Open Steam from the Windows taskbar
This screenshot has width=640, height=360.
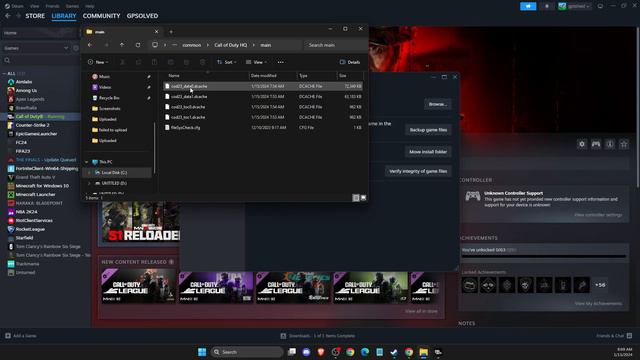394,352
